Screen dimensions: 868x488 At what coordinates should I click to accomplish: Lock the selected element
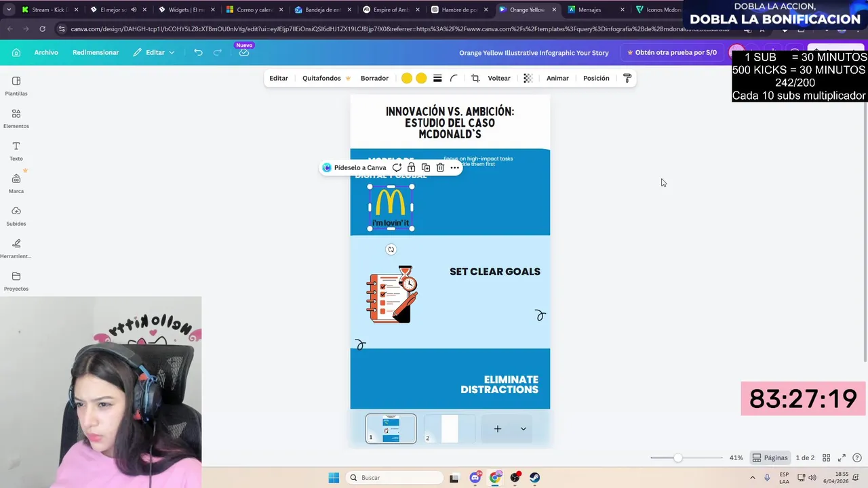pos(412,167)
